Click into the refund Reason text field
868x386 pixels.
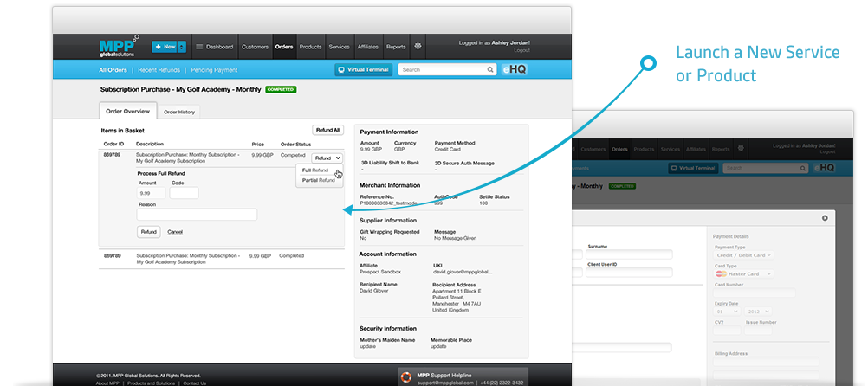coord(198,215)
